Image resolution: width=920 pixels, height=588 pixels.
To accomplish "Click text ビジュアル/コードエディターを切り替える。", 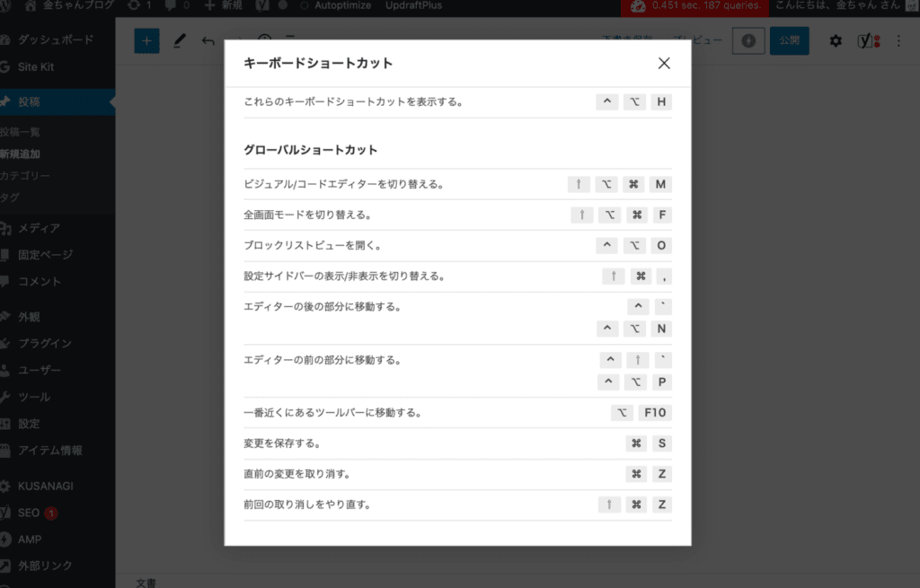I will pyautogui.click(x=344, y=185).
